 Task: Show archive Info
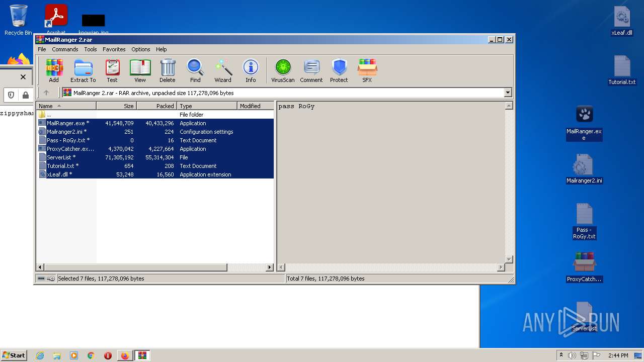pos(251,71)
